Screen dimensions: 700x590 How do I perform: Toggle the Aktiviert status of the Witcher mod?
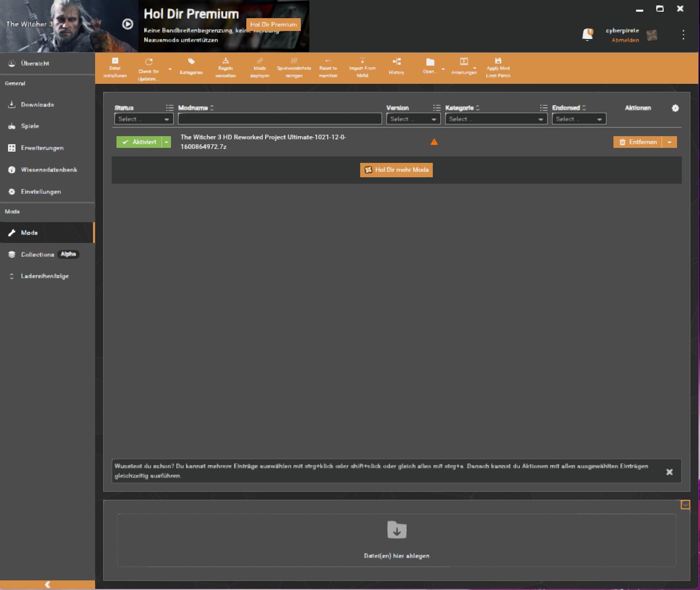139,142
